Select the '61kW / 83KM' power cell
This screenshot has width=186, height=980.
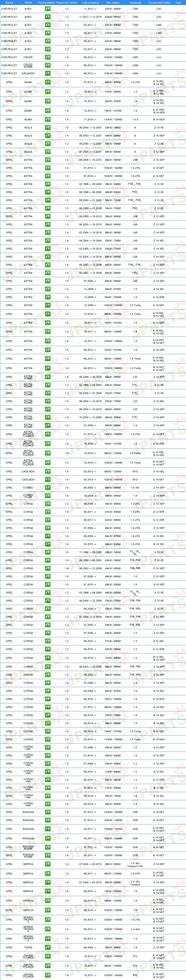pos(113,512)
